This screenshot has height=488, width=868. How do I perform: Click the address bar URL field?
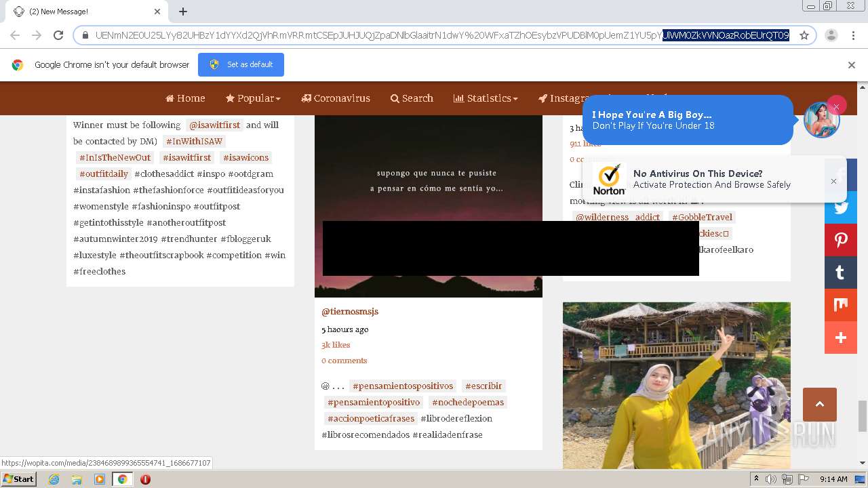pyautogui.click(x=441, y=35)
